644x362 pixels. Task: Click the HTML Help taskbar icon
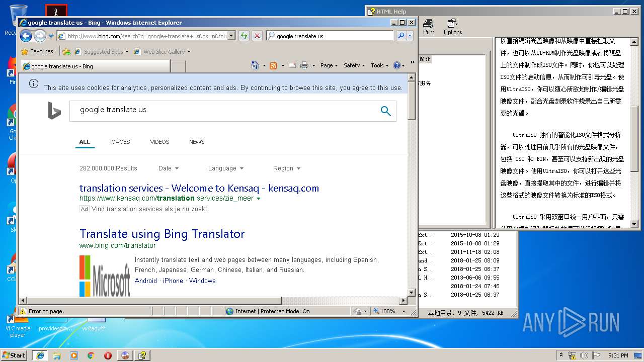142,355
